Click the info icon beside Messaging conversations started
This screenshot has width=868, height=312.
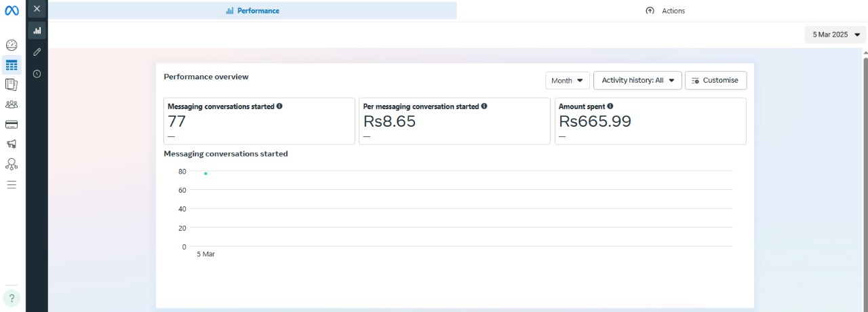click(x=279, y=106)
